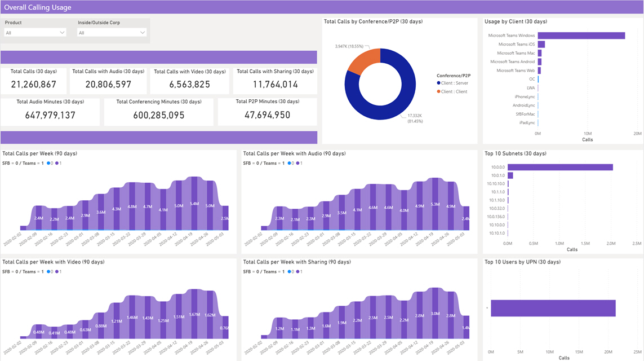Click the Total Calls with Video card
644x361 pixels.
click(x=190, y=80)
